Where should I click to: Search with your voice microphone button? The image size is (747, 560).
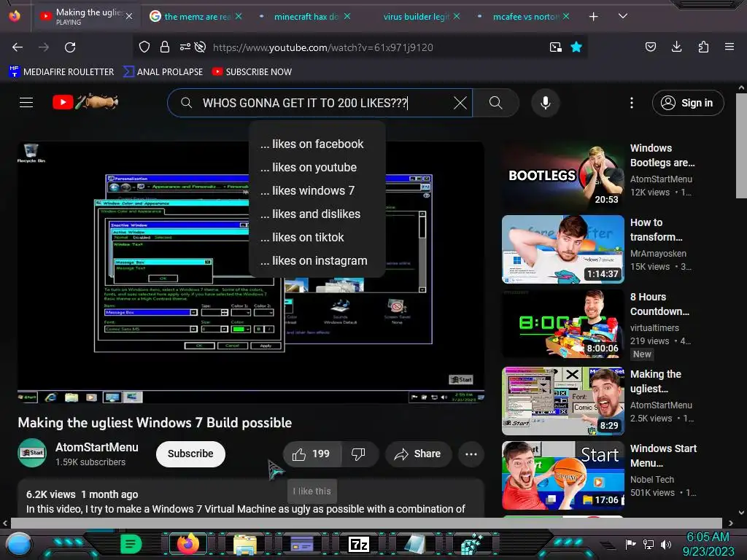pyautogui.click(x=546, y=103)
